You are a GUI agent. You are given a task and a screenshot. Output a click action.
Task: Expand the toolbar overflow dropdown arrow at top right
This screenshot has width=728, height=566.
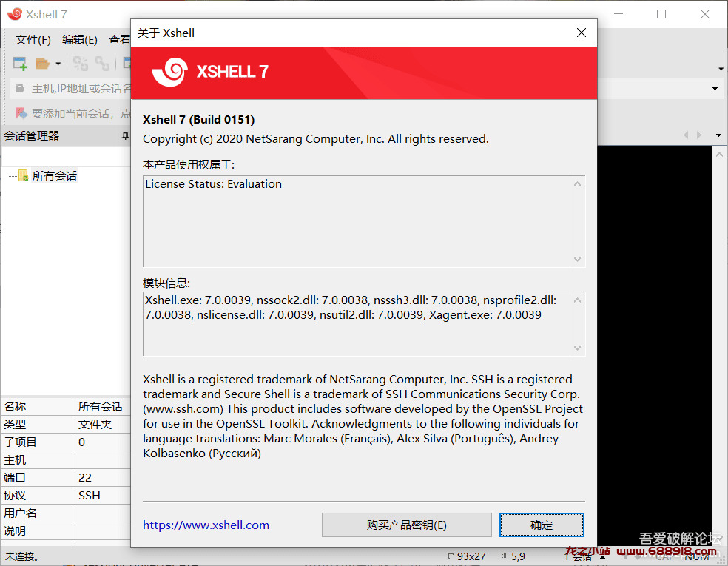[721, 69]
